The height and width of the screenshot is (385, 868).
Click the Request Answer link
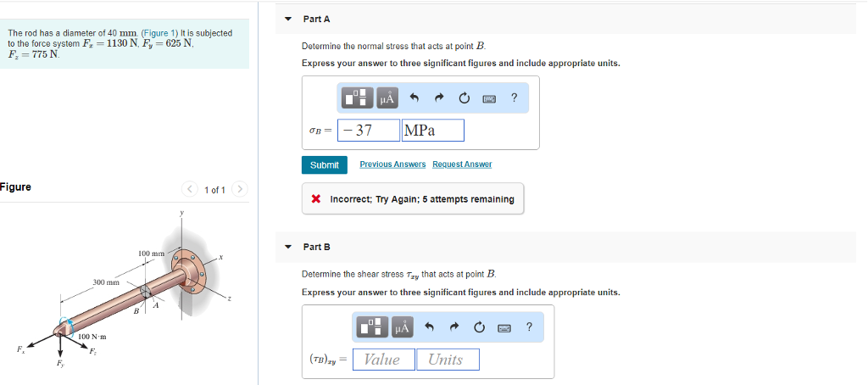(x=462, y=165)
